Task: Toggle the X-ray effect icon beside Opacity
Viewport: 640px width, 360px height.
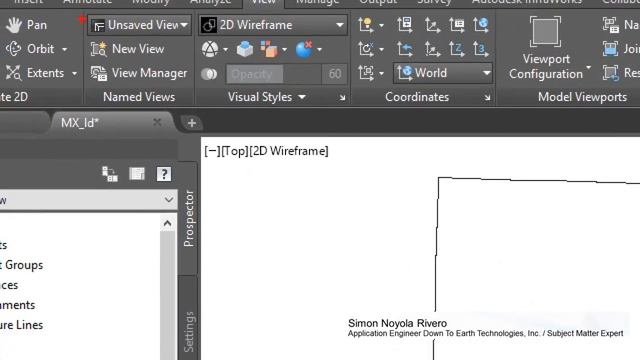Action: point(209,74)
